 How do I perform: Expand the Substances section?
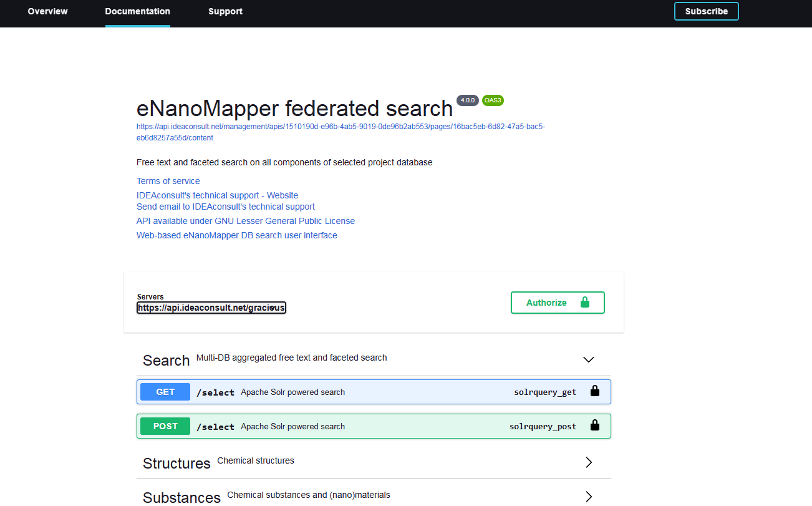[588, 497]
